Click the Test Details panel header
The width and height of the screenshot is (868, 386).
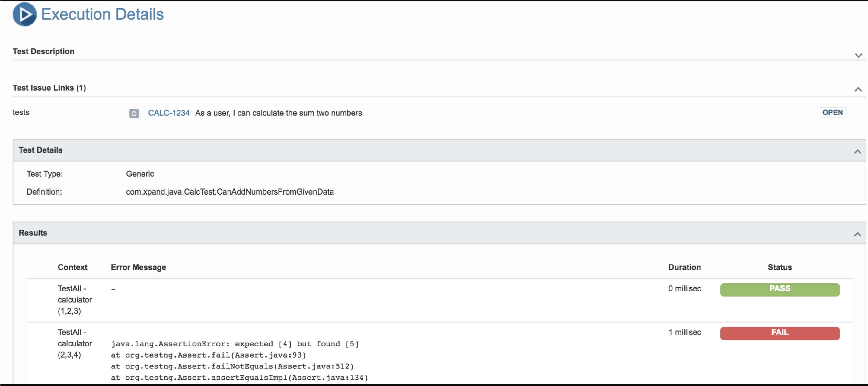[x=439, y=150]
